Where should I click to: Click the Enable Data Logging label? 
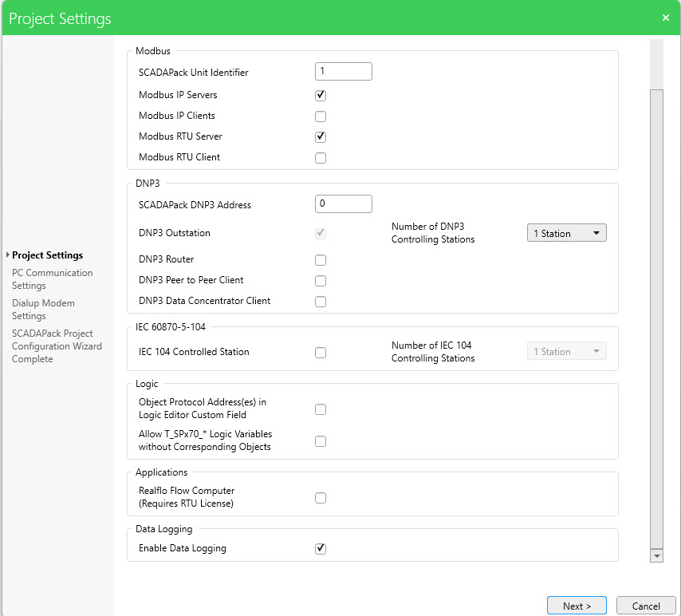[183, 548]
